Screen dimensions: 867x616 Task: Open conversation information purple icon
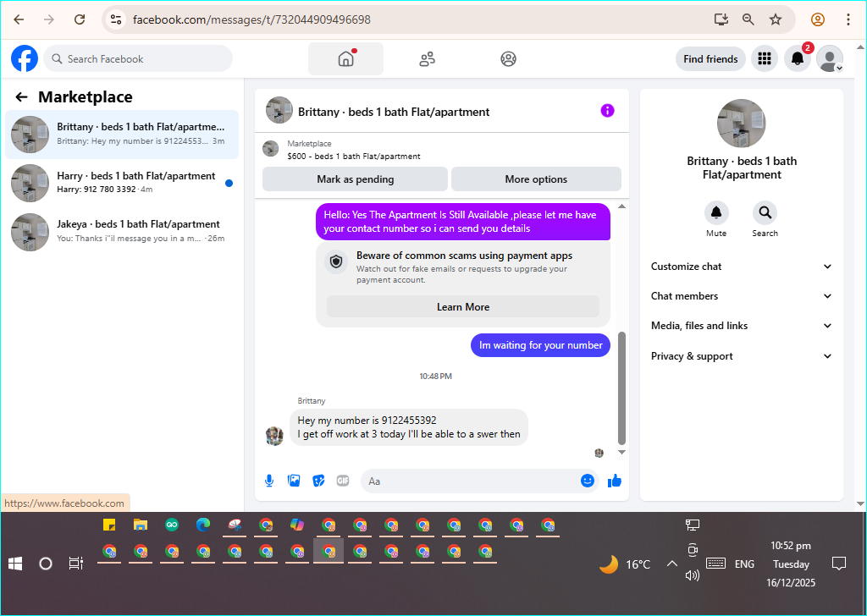pyautogui.click(x=607, y=111)
